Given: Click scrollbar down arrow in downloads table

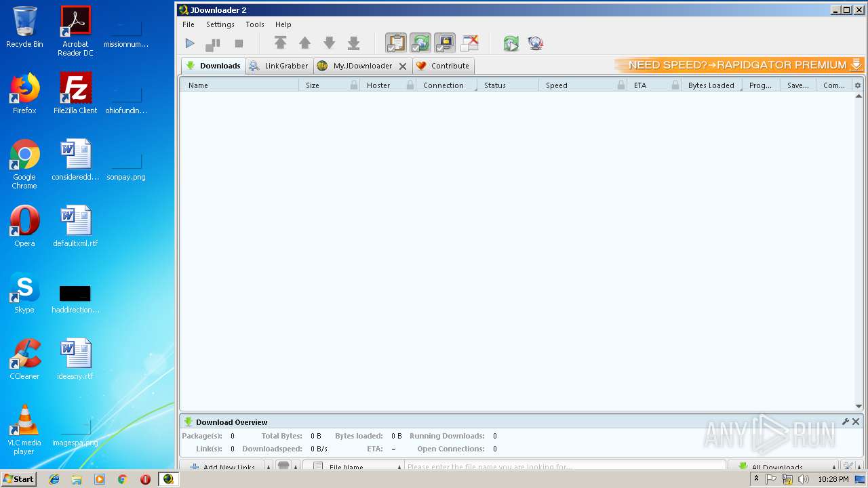Looking at the screenshot, I should click(859, 406).
